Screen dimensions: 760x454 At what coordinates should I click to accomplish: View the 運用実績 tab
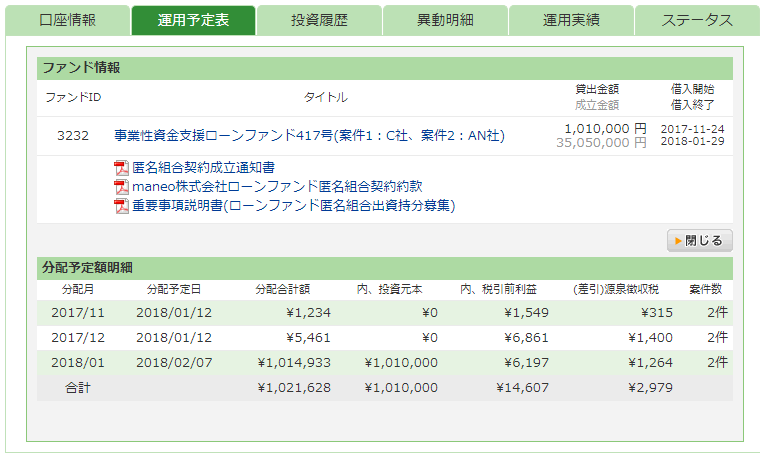(x=571, y=20)
